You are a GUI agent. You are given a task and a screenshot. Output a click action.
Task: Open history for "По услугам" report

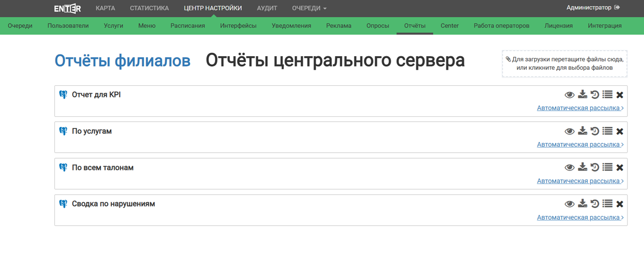click(x=595, y=131)
